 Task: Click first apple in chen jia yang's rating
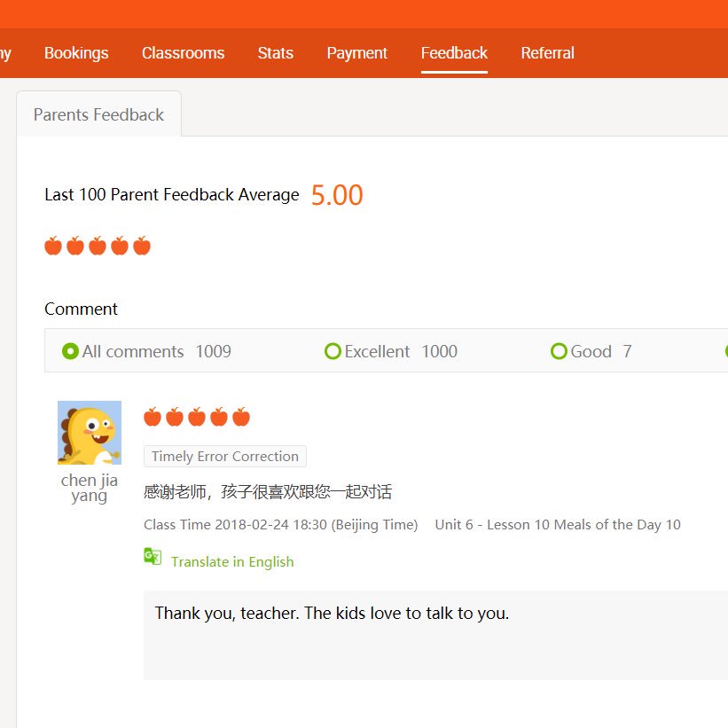[153, 417]
